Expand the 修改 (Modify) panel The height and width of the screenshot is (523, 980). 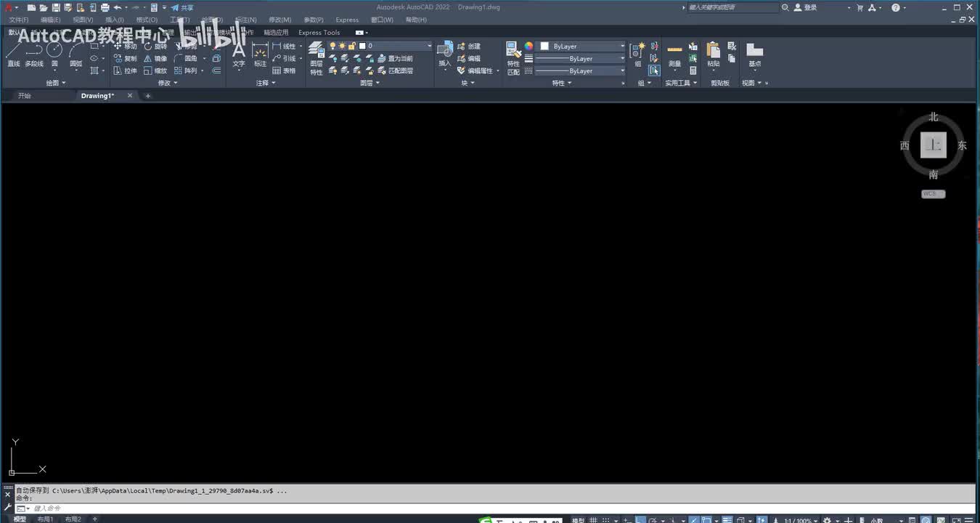168,83
